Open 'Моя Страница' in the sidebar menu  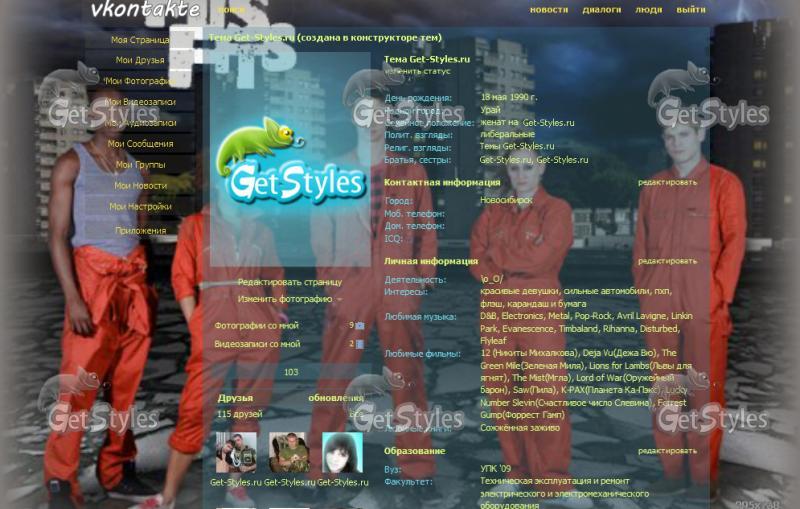click(140, 40)
